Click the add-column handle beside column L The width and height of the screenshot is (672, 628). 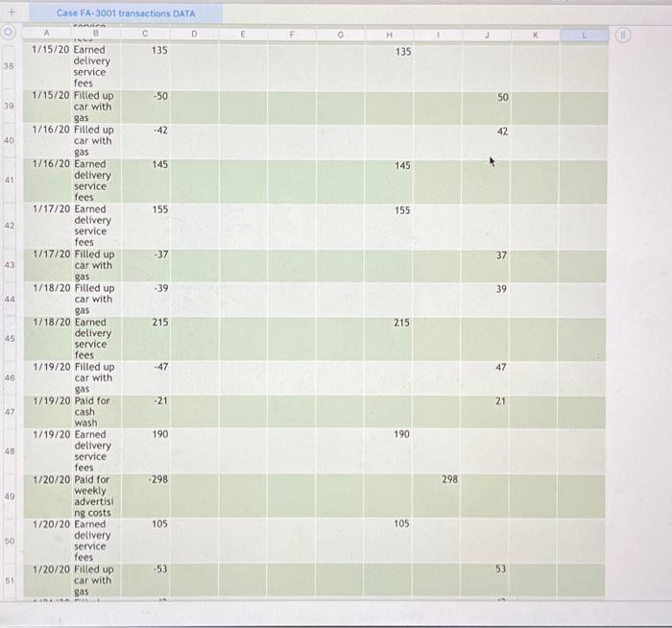(623, 35)
